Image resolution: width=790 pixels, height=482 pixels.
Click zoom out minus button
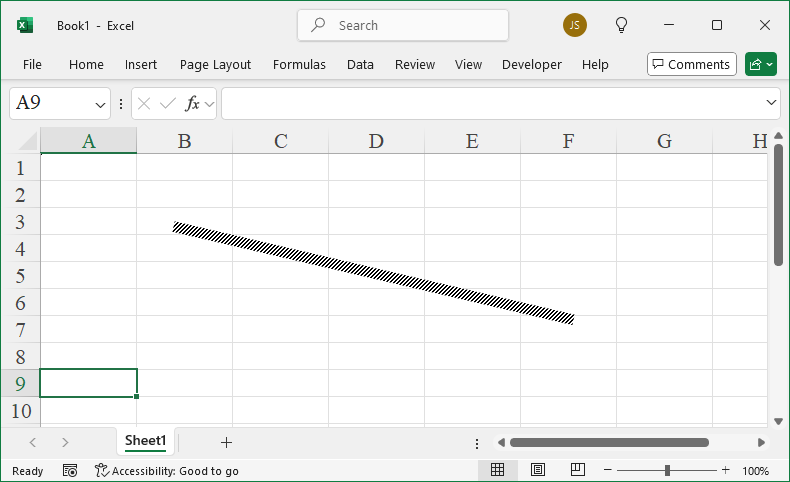(608, 470)
